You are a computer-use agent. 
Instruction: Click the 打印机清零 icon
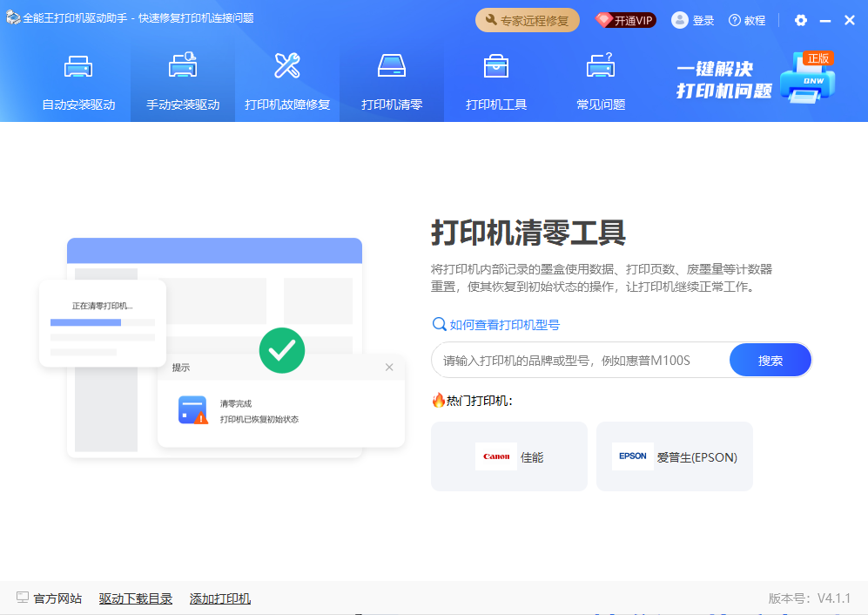pyautogui.click(x=392, y=67)
